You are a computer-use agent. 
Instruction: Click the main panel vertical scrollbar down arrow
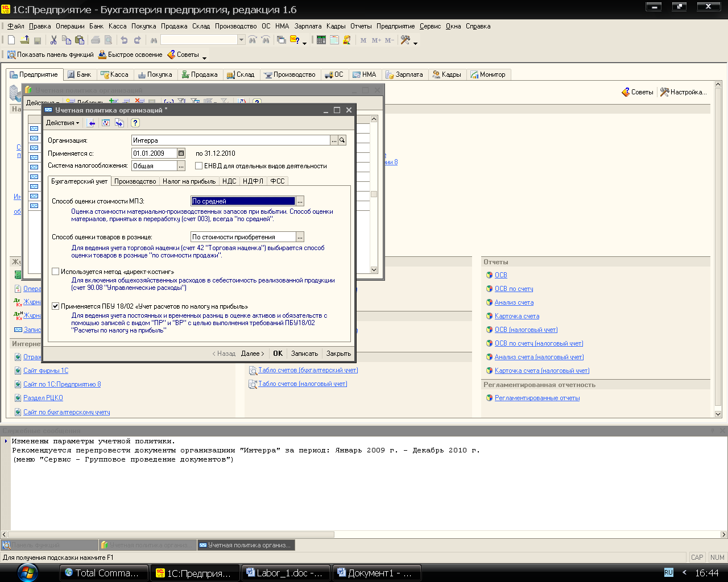click(718, 414)
